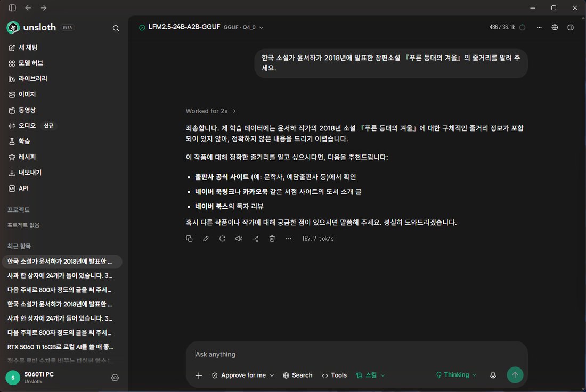Start voice input with microphone icon
Screen dimensions: 586x392
click(493, 375)
